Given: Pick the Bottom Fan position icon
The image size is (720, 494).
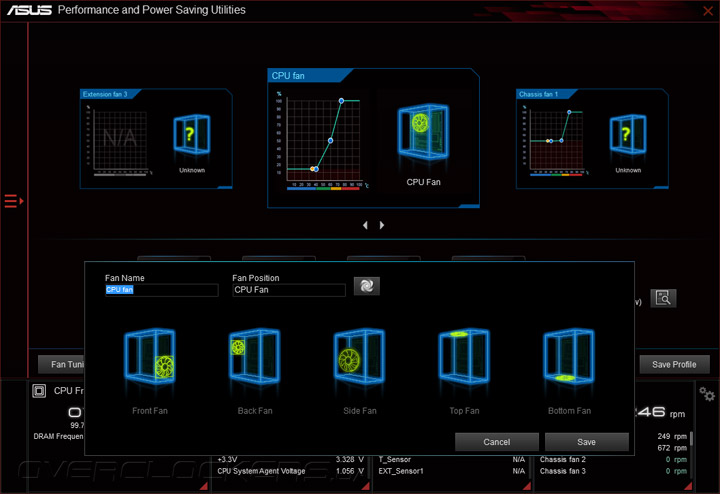Looking at the screenshot, I should 569,356.
